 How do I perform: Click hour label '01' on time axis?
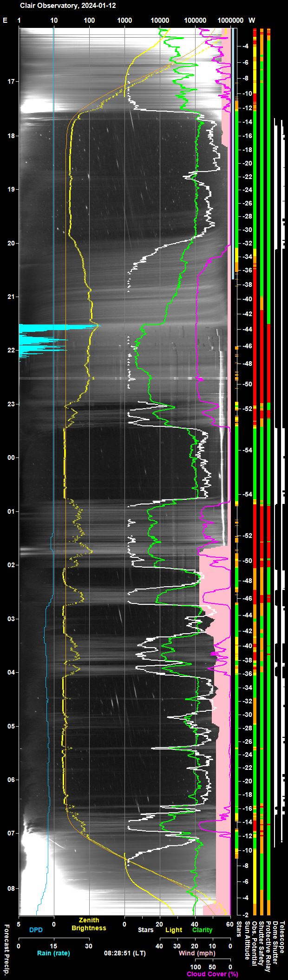pos(11,511)
